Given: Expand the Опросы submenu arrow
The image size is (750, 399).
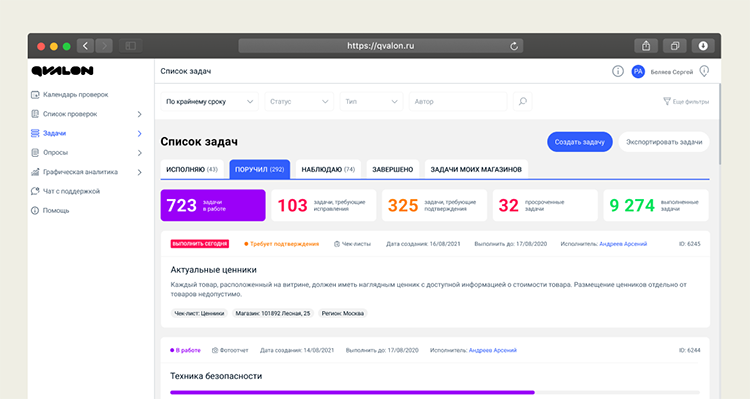Looking at the screenshot, I should 140,153.
